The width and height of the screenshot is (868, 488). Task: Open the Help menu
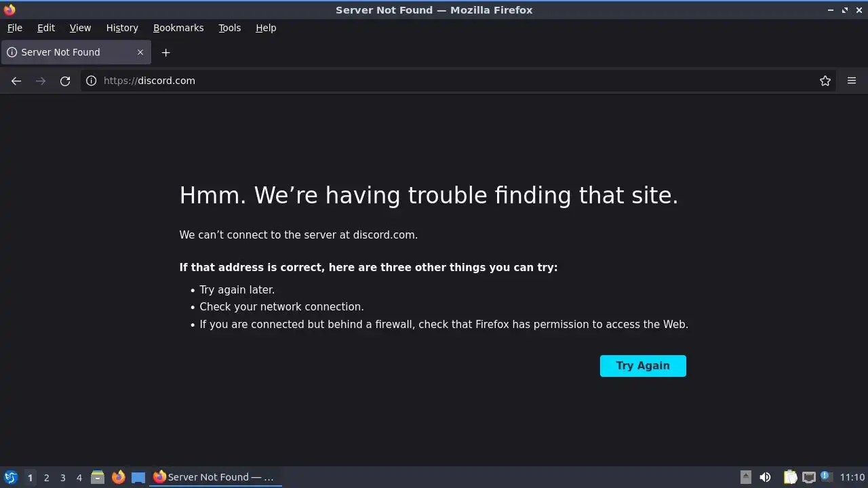pyautogui.click(x=266, y=28)
